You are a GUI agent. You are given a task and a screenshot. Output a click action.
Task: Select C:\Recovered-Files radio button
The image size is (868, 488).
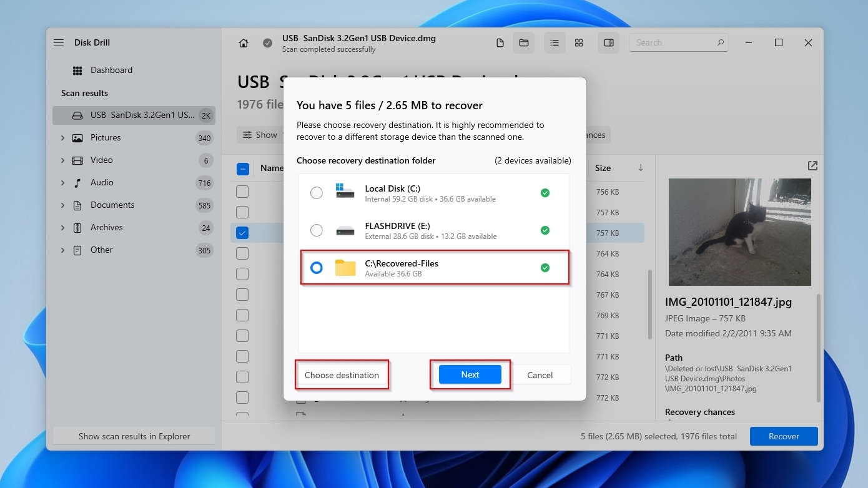(x=317, y=268)
